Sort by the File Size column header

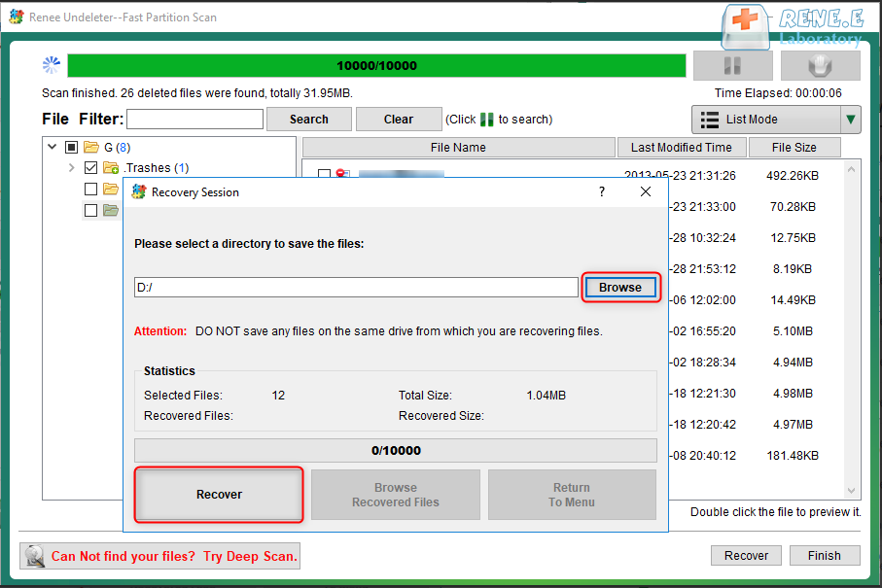[x=794, y=148]
